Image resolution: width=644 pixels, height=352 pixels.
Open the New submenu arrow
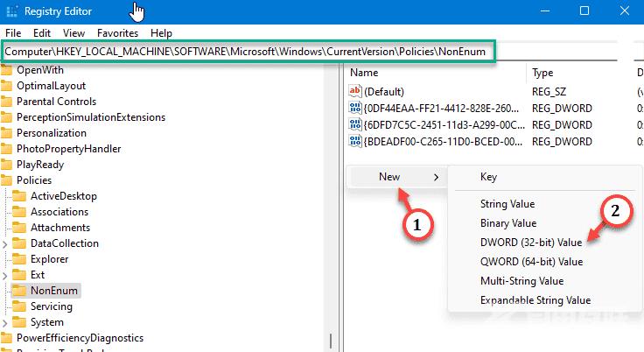(x=436, y=177)
